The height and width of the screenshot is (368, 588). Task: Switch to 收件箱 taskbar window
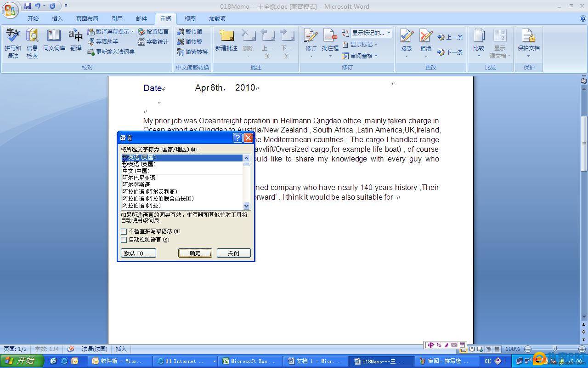point(119,361)
